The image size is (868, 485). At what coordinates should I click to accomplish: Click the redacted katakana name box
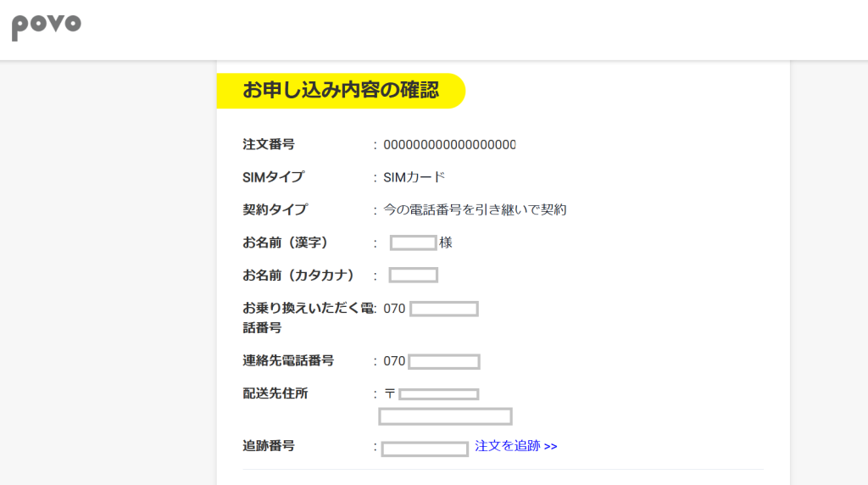tap(413, 276)
